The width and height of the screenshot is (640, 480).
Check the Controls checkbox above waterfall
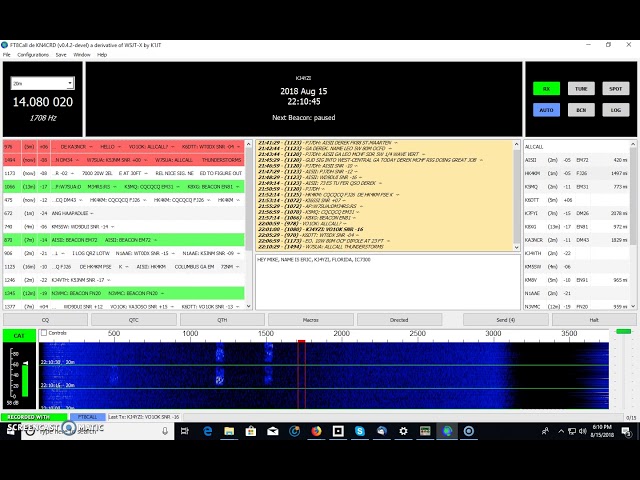[x=44, y=333]
